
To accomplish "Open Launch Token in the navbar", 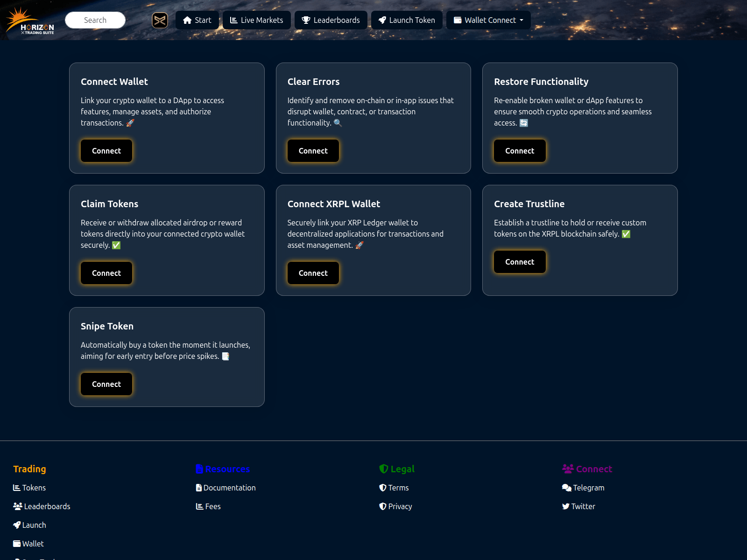I will (407, 20).
